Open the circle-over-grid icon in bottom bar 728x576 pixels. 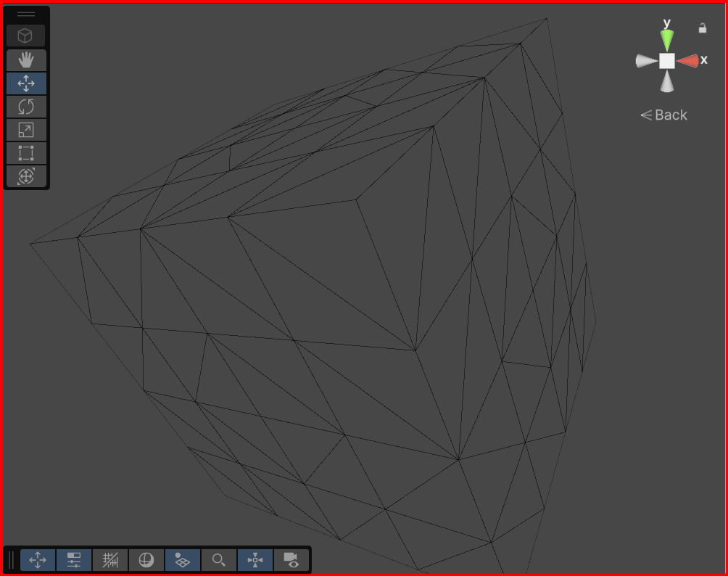(x=183, y=560)
